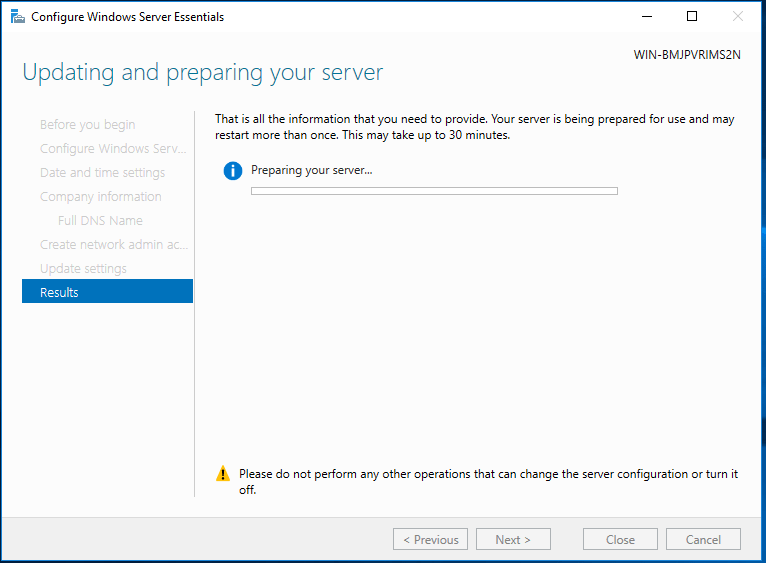
Task: Click the Cancel button
Action: click(x=703, y=539)
